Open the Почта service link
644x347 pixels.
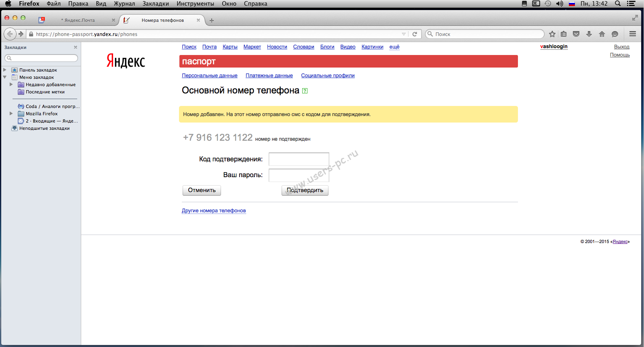pos(209,47)
